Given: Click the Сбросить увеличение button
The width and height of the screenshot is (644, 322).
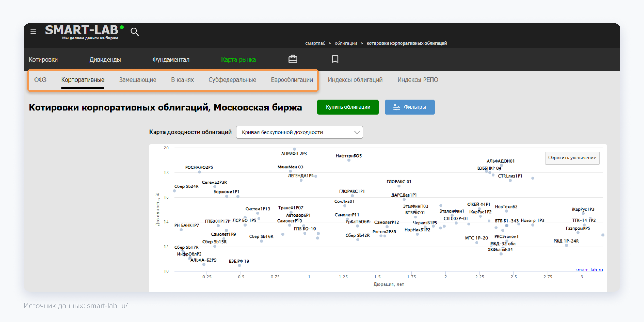Looking at the screenshot, I should coord(572,158).
